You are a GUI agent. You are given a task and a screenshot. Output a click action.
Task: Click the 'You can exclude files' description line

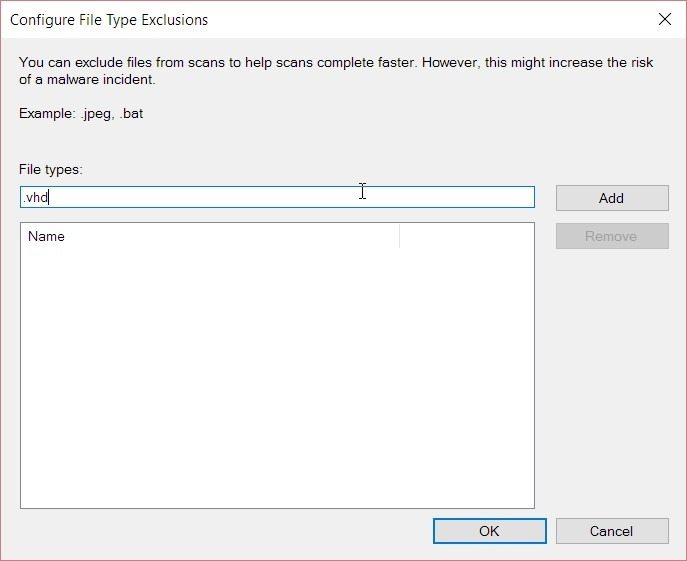[x=336, y=62]
